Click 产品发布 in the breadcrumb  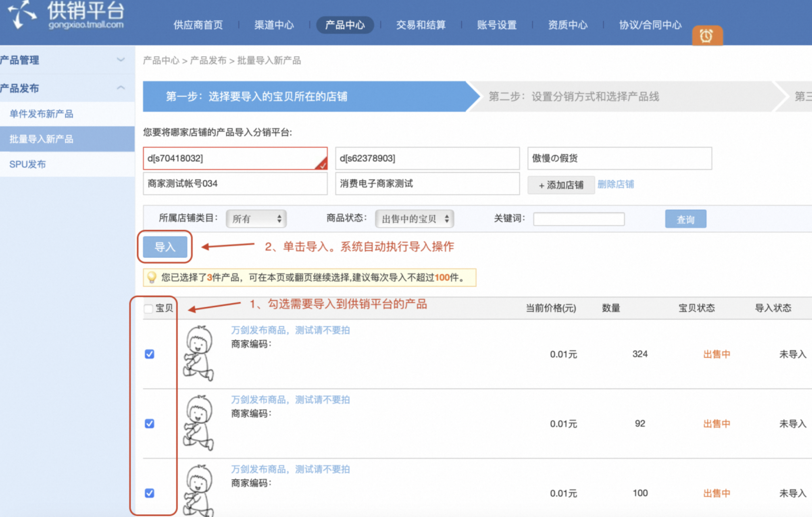[208, 60]
